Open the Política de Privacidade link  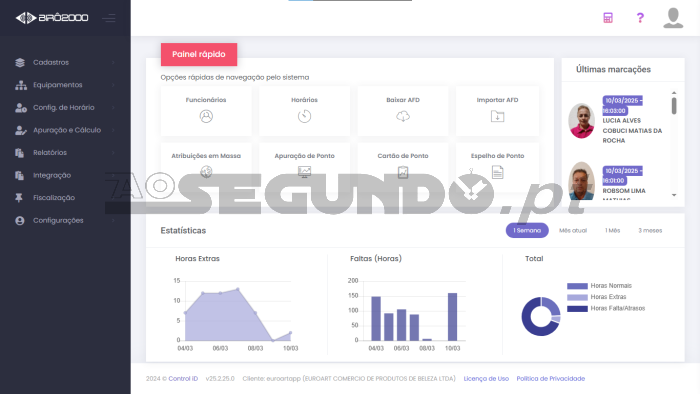tap(550, 378)
